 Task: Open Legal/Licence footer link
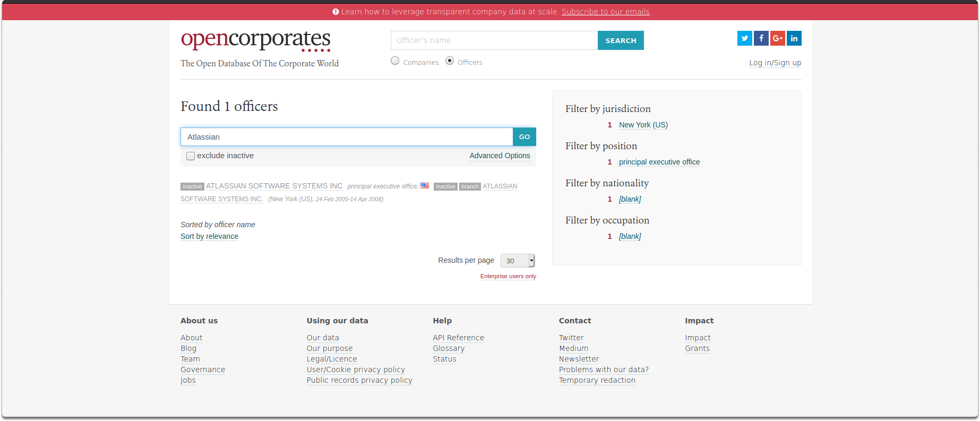click(x=332, y=359)
